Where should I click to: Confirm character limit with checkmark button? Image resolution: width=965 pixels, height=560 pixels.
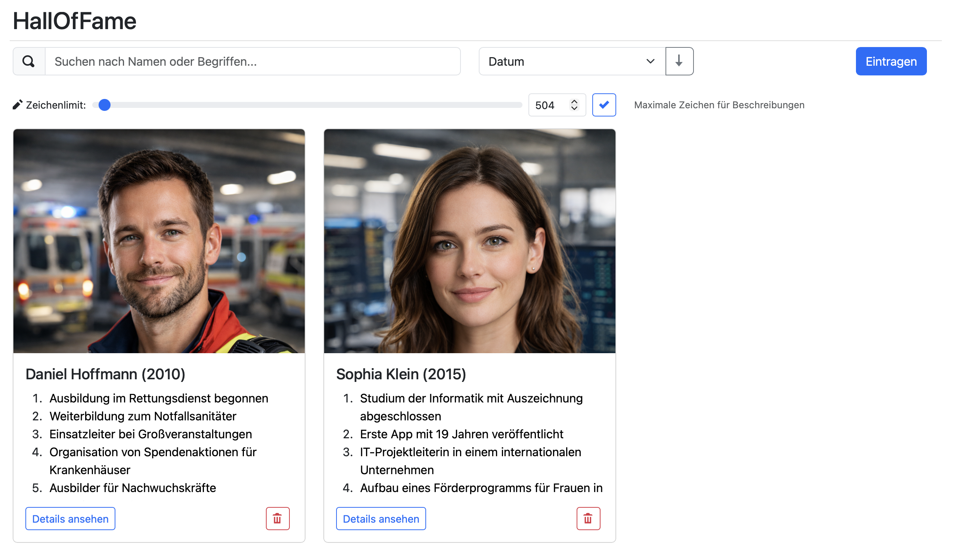(x=604, y=105)
